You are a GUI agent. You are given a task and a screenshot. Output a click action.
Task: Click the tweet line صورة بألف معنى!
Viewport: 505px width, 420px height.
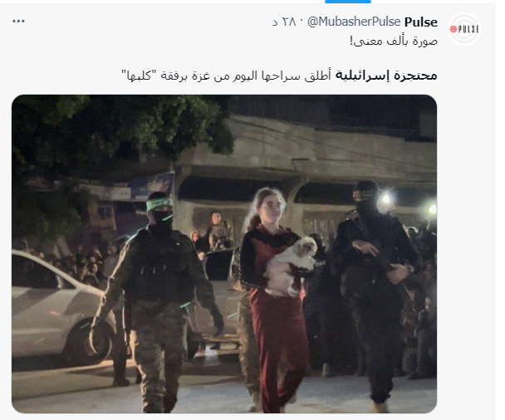[x=394, y=42]
